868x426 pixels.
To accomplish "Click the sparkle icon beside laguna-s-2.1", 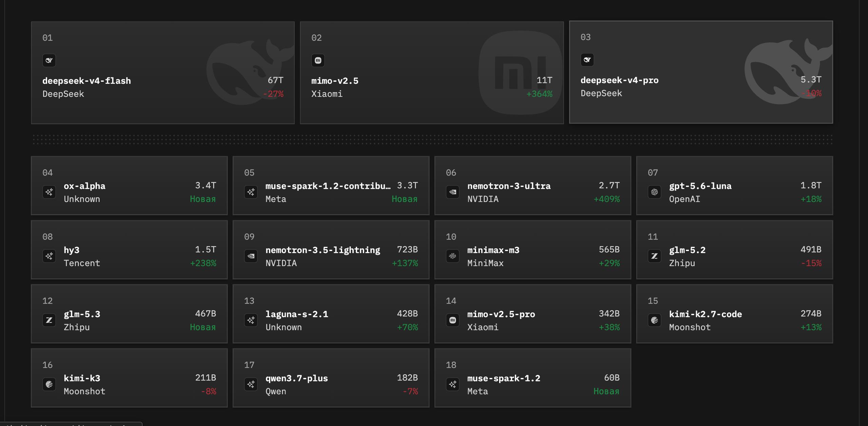I will (251, 320).
